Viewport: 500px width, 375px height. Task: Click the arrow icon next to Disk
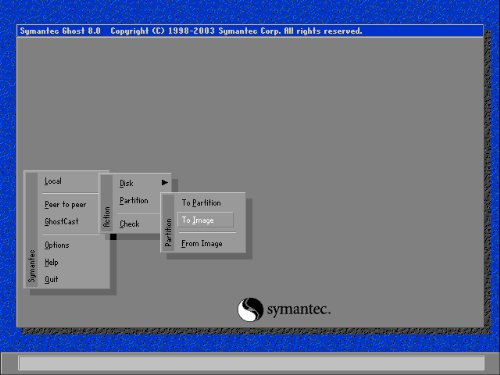(x=165, y=182)
